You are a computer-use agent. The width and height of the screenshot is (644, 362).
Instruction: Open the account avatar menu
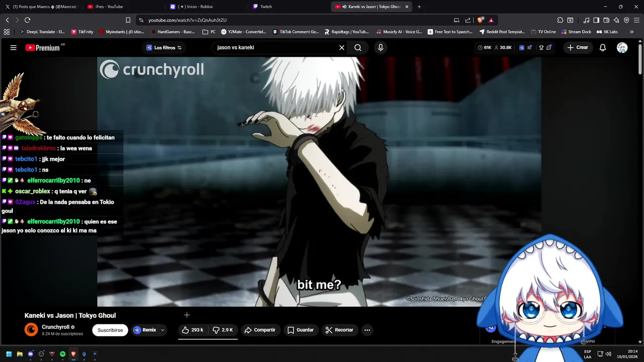(622, 48)
